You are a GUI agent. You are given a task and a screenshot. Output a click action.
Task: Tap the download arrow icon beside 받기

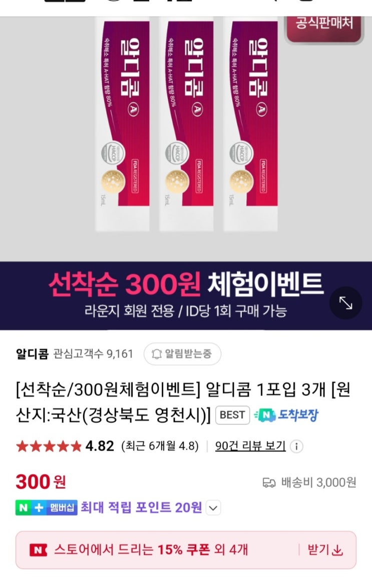[338, 550]
